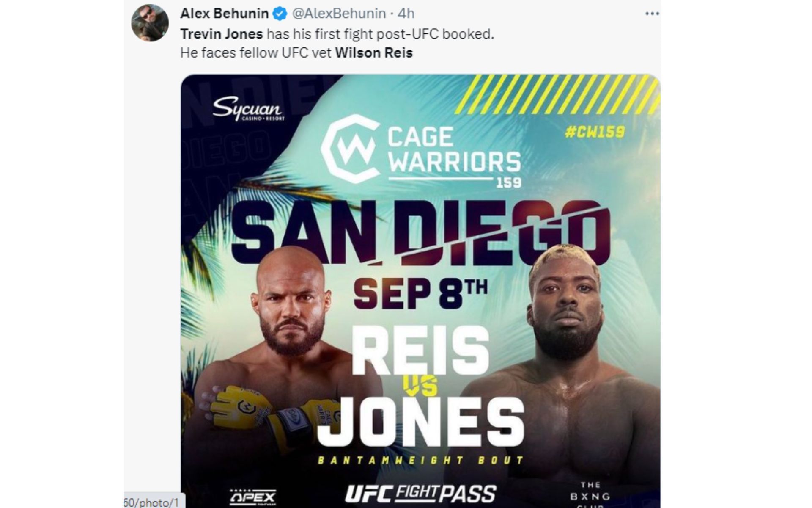This screenshot has width=812, height=508.
Task: Click the Sycuan Casino Resort logo
Action: (x=248, y=110)
